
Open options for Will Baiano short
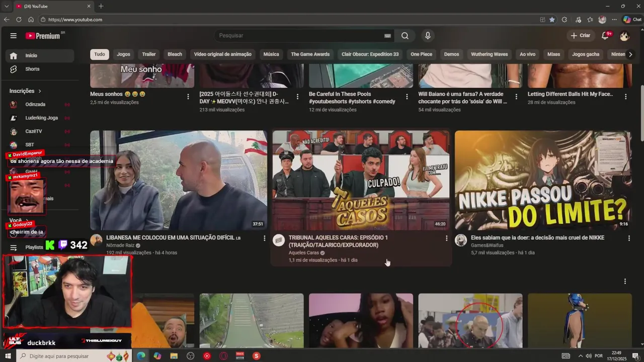coord(516,97)
